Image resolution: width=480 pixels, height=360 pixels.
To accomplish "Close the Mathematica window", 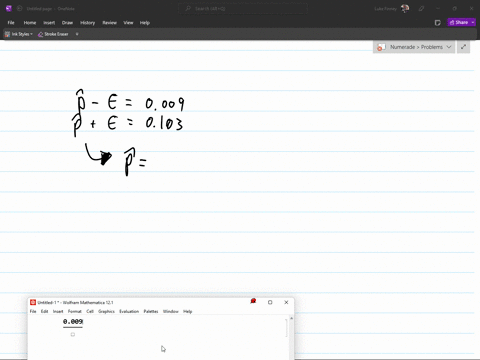I will 286,302.
